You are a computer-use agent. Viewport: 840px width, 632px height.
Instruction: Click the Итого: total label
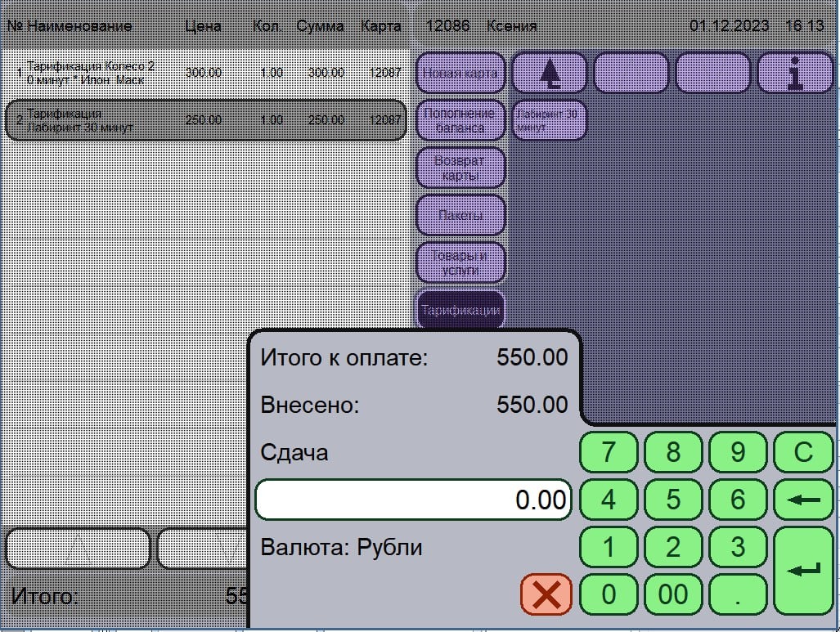pyautogui.click(x=44, y=596)
